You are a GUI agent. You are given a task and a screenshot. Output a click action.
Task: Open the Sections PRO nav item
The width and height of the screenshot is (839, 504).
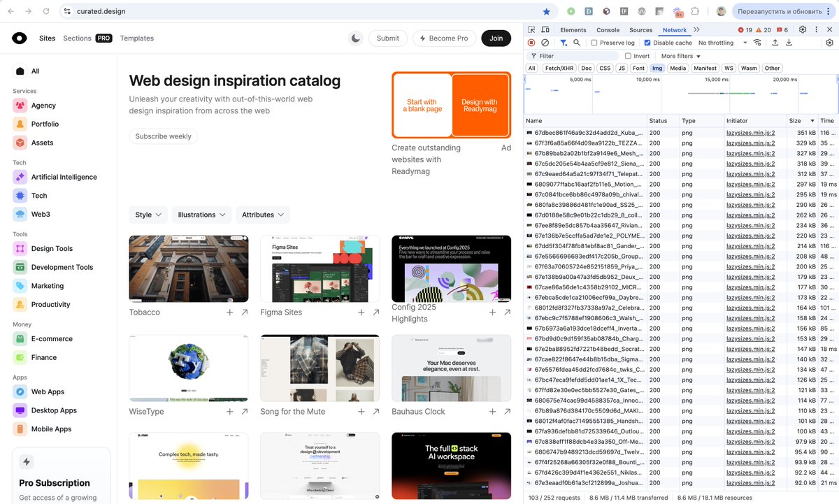87,38
